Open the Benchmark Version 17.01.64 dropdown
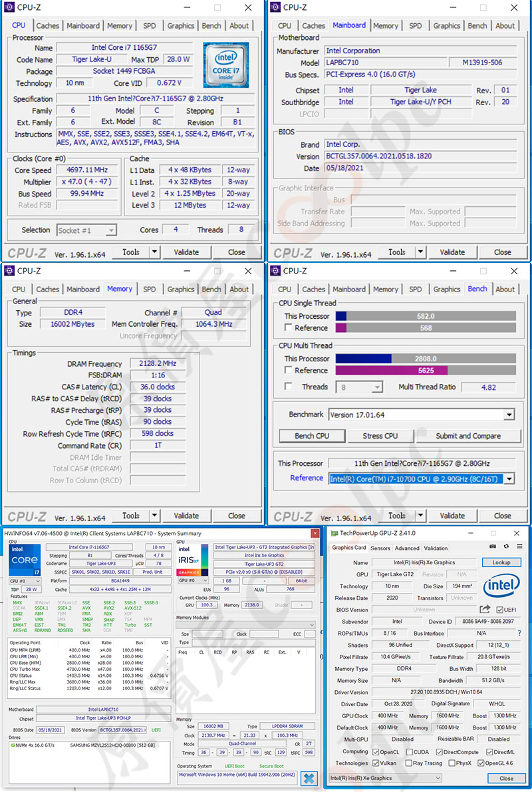This screenshot has height=792, width=532. pos(509,415)
